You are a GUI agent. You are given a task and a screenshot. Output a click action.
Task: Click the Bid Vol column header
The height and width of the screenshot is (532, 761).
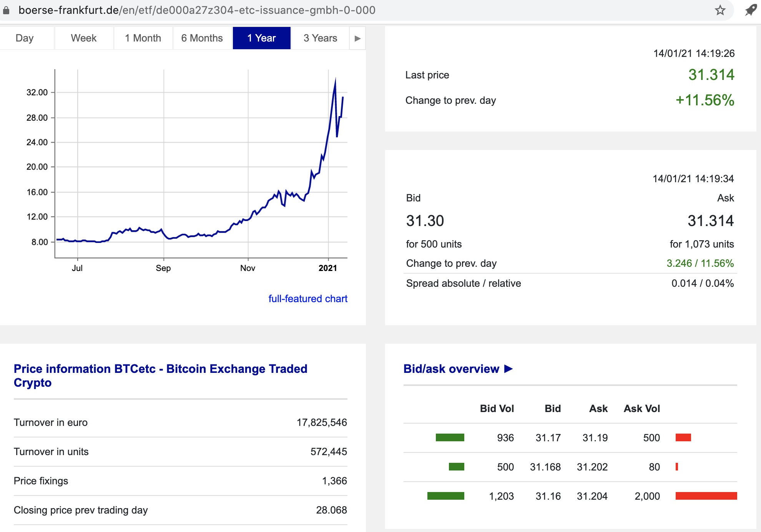(497, 409)
